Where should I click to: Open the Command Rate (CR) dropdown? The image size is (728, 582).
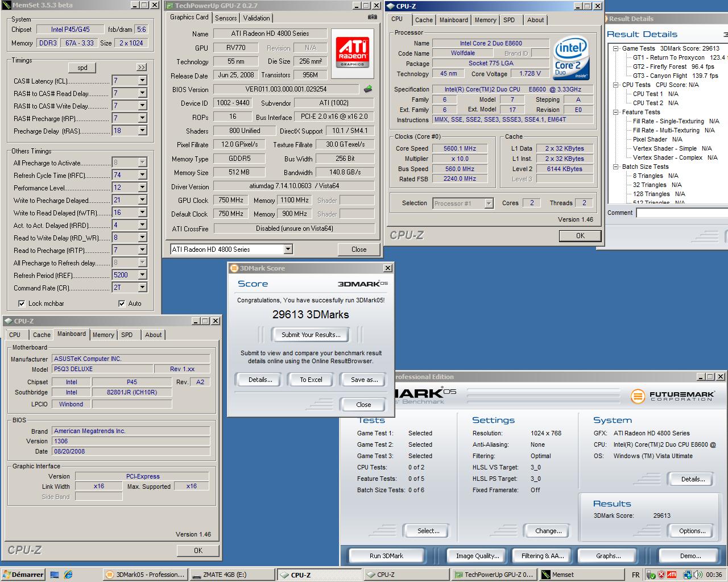pyautogui.click(x=142, y=288)
